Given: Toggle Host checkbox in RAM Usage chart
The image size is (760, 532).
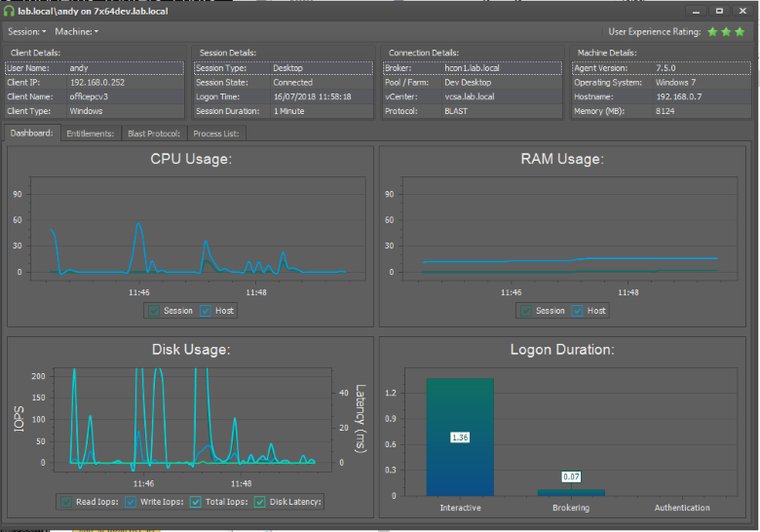Looking at the screenshot, I should point(578,311).
